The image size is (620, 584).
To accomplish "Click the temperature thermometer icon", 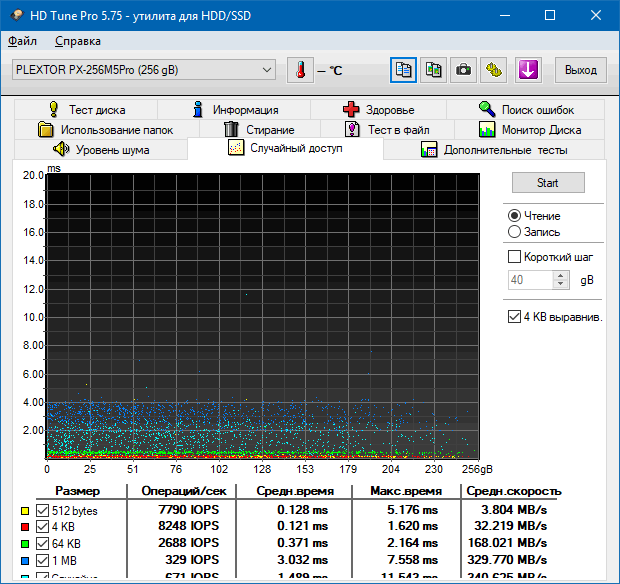I will tap(300, 70).
